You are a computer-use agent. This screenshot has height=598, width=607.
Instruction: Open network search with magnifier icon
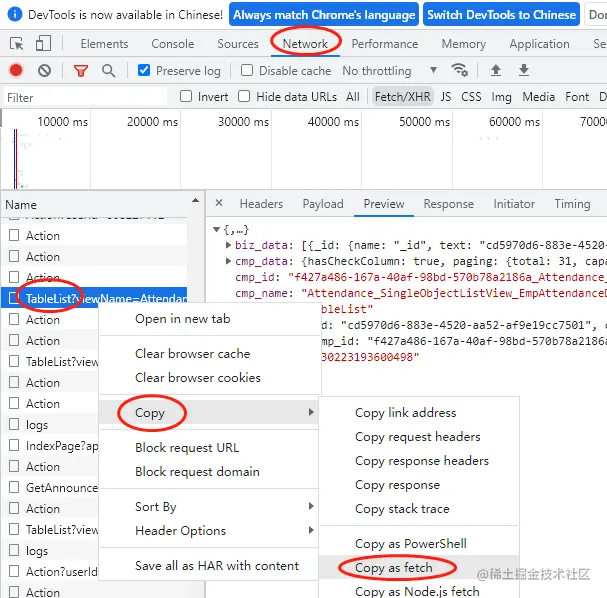click(x=108, y=71)
